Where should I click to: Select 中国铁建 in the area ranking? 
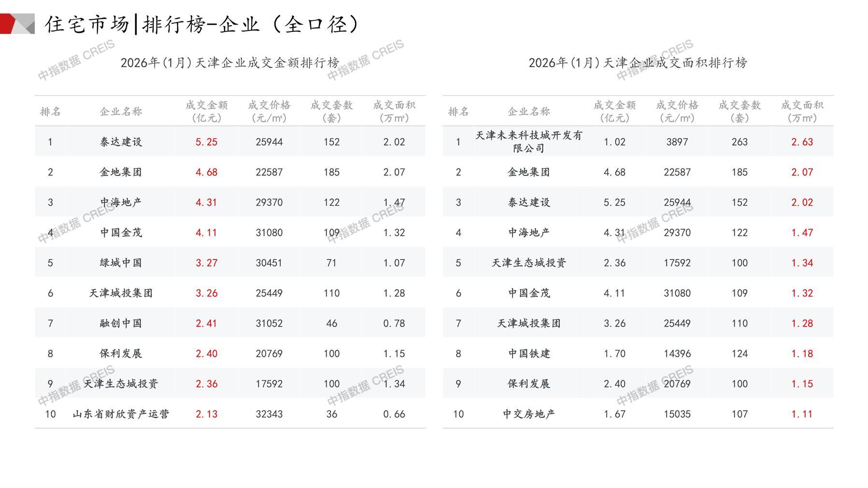(529, 354)
